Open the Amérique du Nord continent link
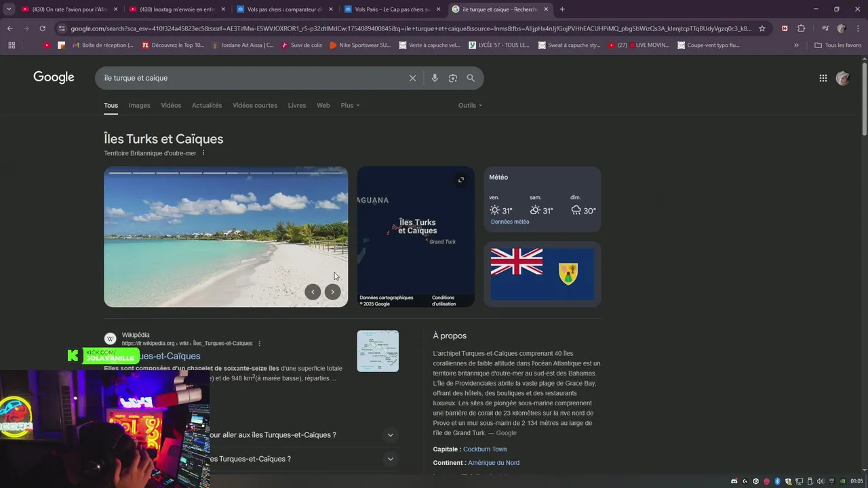The height and width of the screenshot is (488, 868). tap(494, 463)
